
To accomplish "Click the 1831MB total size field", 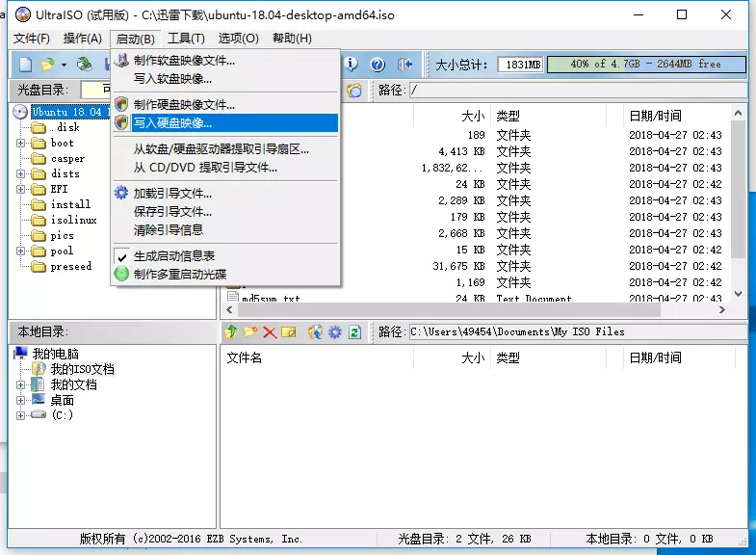I will tap(520, 65).
